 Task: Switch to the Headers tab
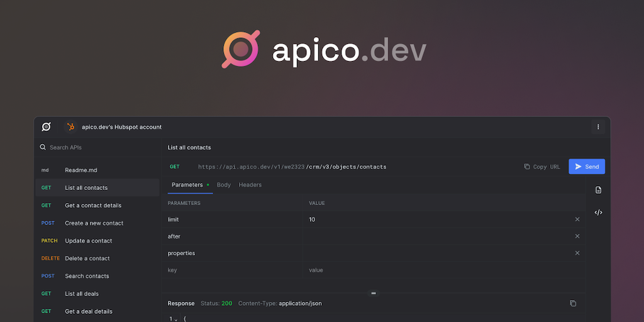(x=250, y=185)
